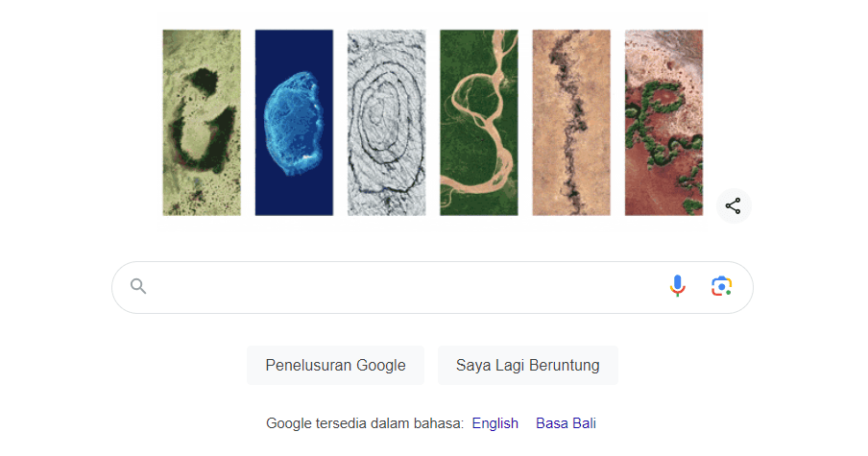
Task: Click the Saya Lagi Beruntung button
Action: (x=527, y=365)
